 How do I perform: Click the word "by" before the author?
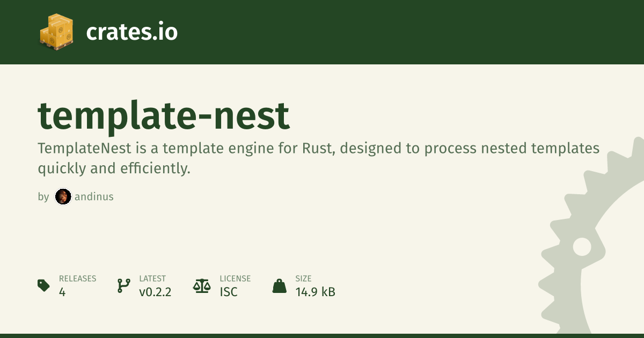click(x=43, y=197)
